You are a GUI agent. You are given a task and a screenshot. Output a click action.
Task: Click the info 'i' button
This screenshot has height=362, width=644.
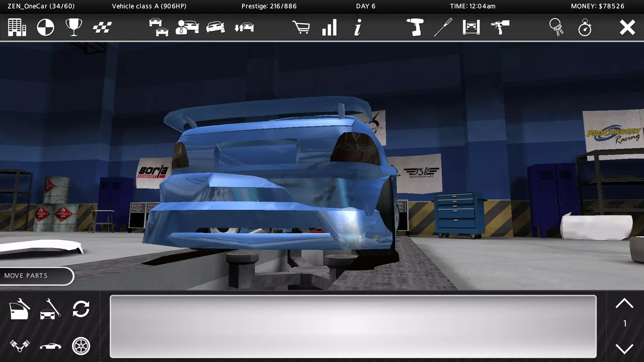tap(358, 27)
